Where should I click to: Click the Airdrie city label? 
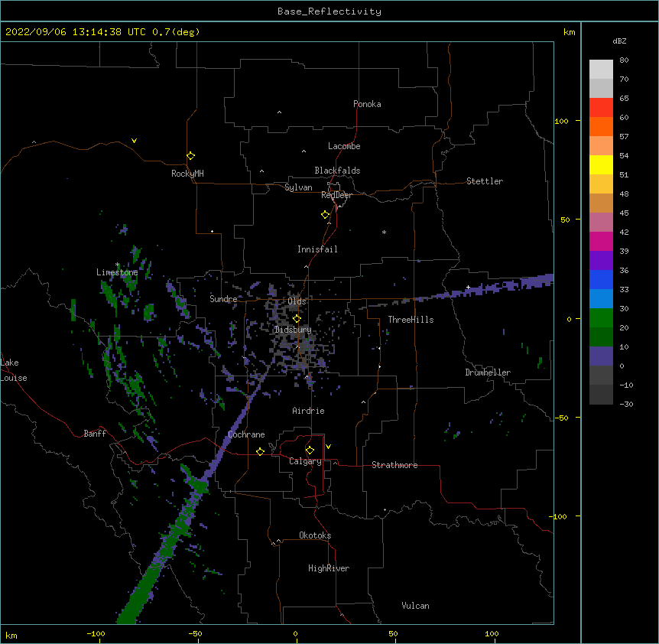pos(308,411)
